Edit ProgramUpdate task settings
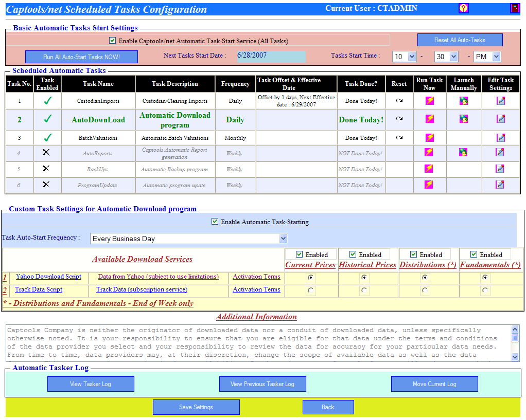The width and height of the screenshot is (526, 420). (500, 185)
